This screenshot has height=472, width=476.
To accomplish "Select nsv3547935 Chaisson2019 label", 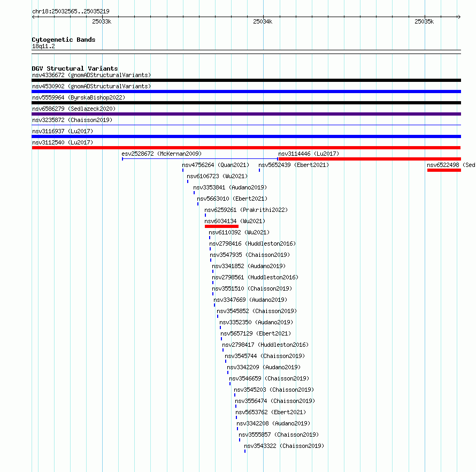I will (250, 255).
